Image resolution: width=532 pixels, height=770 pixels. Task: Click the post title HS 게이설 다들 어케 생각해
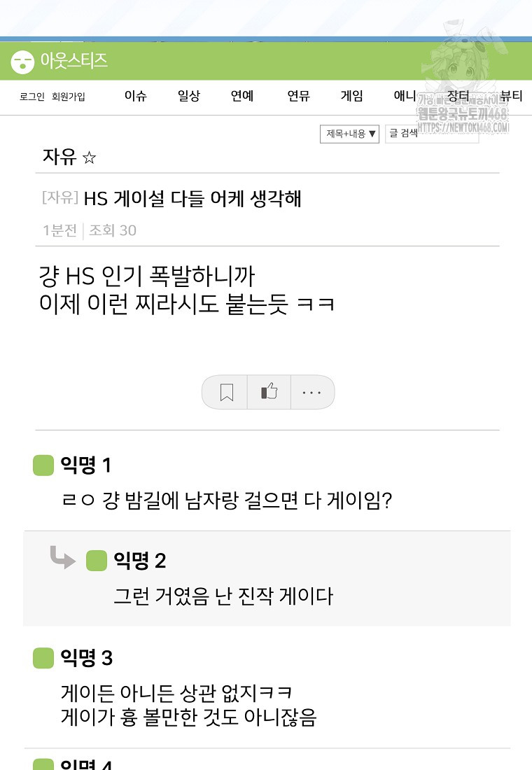(192, 199)
